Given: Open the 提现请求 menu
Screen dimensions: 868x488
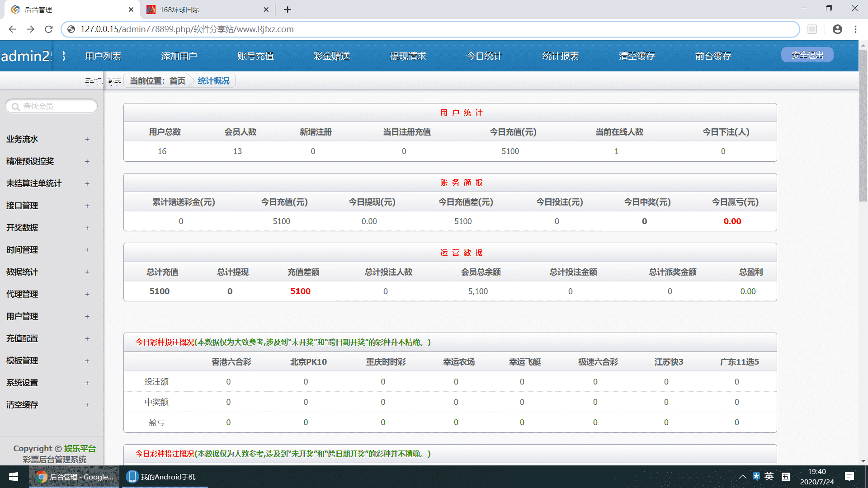Looking at the screenshot, I should (x=408, y=56).
